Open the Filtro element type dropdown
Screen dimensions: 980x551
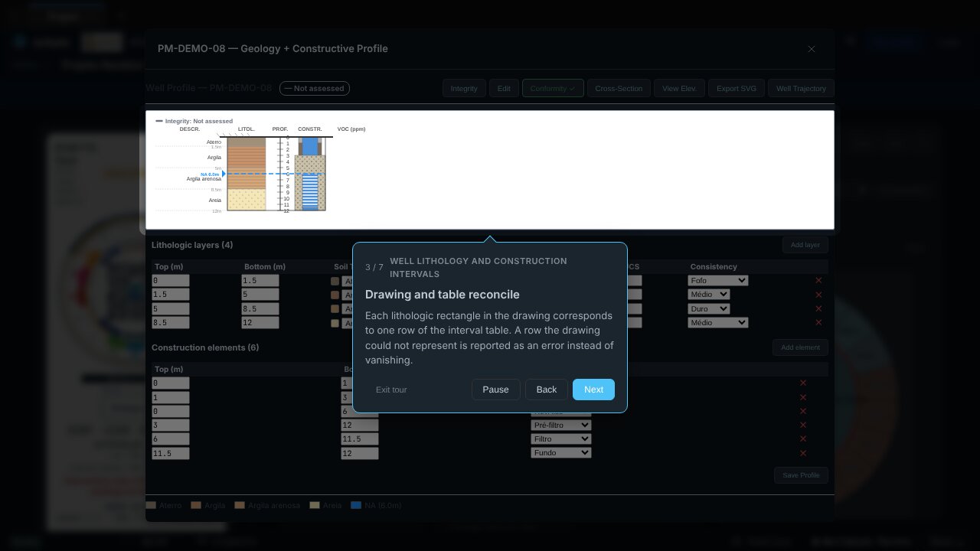click(x=561, y=439)
